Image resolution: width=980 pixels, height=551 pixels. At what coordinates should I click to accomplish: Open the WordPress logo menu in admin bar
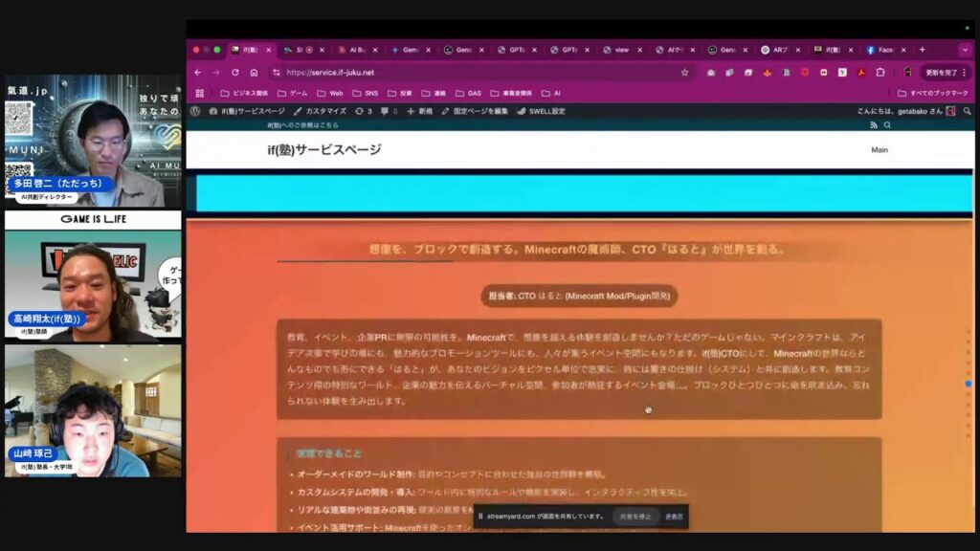[x=195, y=111]
